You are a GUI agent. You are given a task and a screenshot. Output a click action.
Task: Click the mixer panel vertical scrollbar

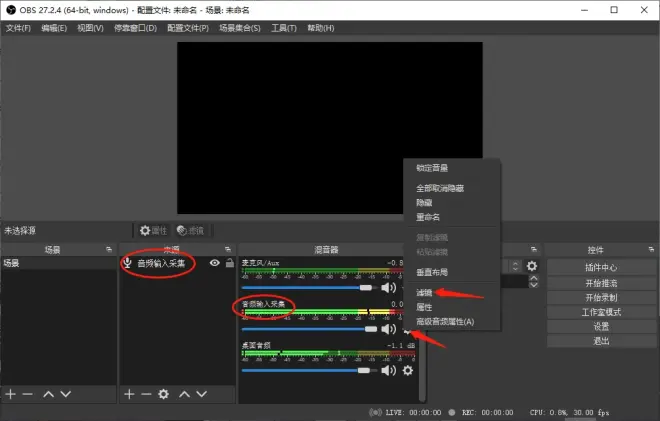(x=422, y=366)
